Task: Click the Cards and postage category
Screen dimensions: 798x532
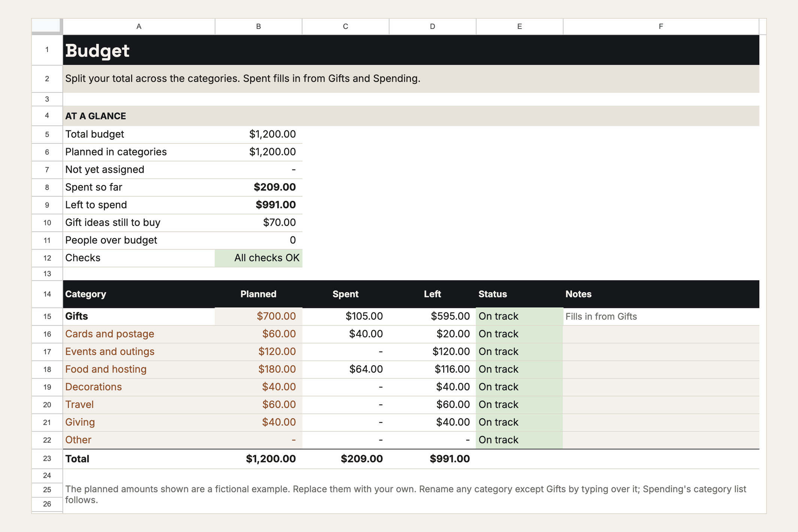Action: (139, 334)
